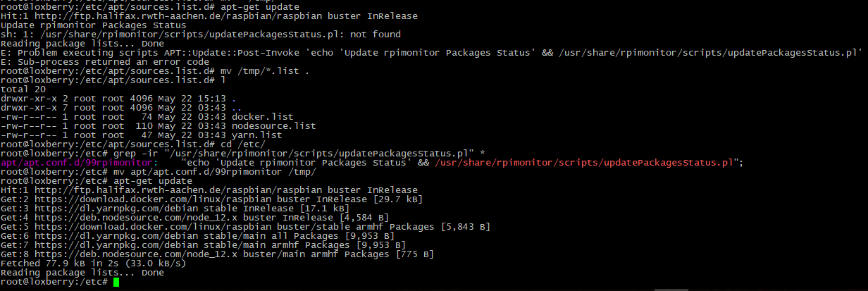Click the "Fetched 77.9 kB" summary line
868x291 pixels.
(93, 264)
